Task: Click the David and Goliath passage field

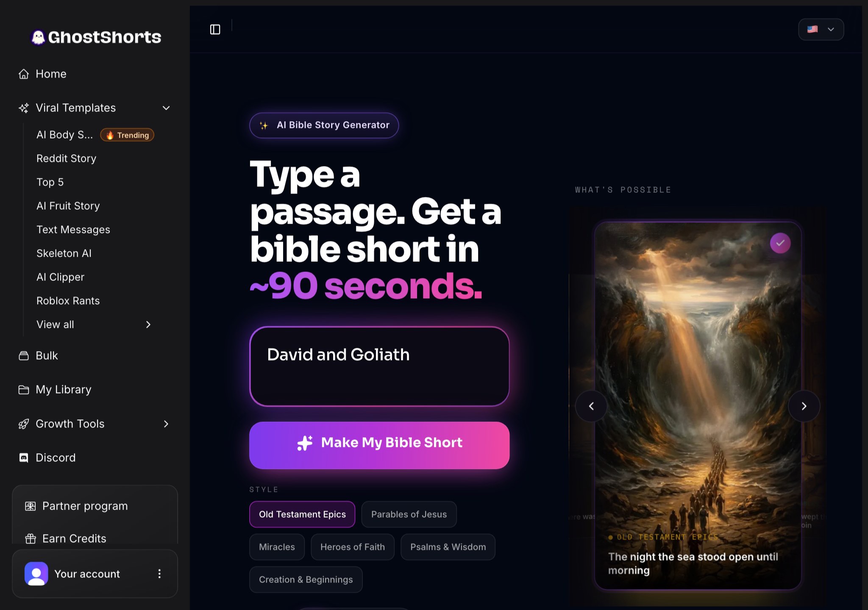Action: point(379,366)
